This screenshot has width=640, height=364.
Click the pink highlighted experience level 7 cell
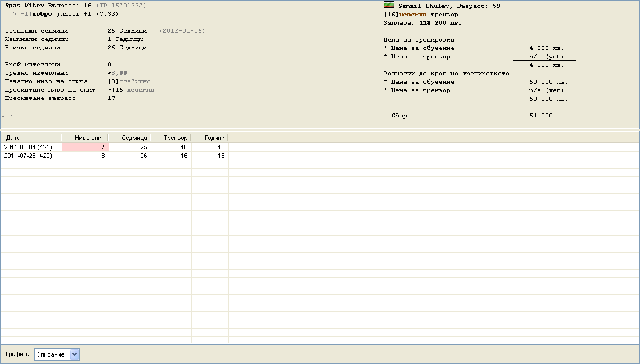(x=85, y=147)
